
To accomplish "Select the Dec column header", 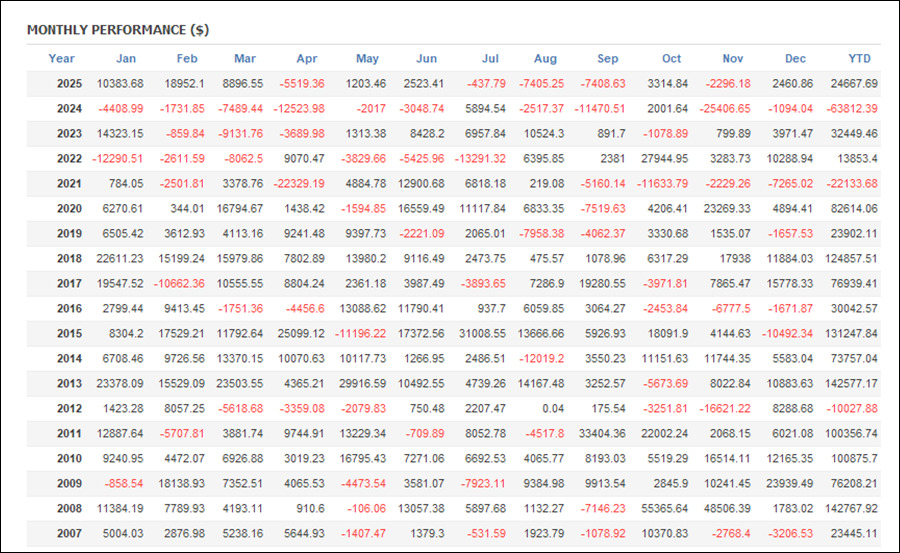I will pyautogui.click(x=795, y=58).
